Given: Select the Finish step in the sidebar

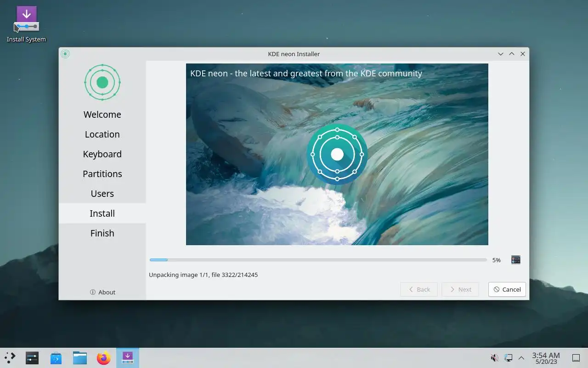Looking at the screenshot, I should pos(102,233).
